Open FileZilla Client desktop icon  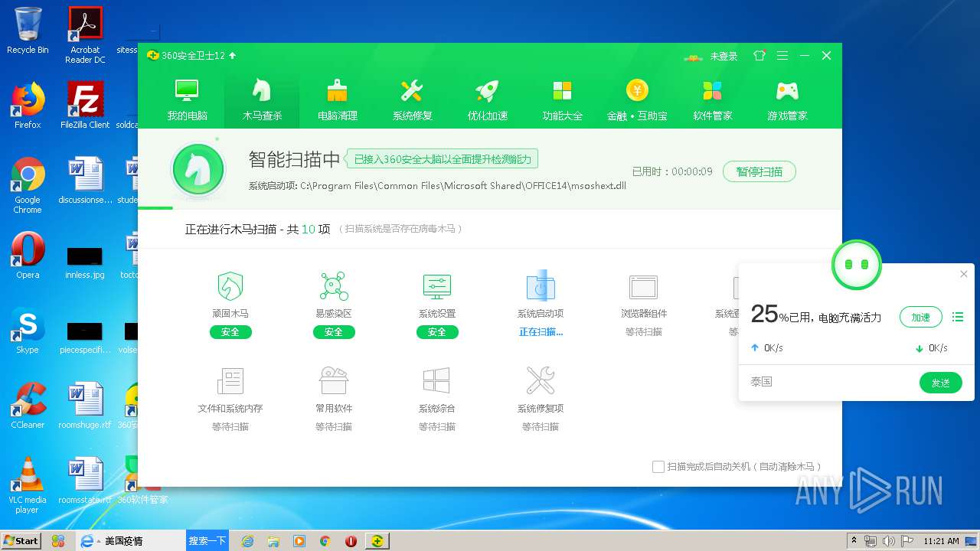85,106
